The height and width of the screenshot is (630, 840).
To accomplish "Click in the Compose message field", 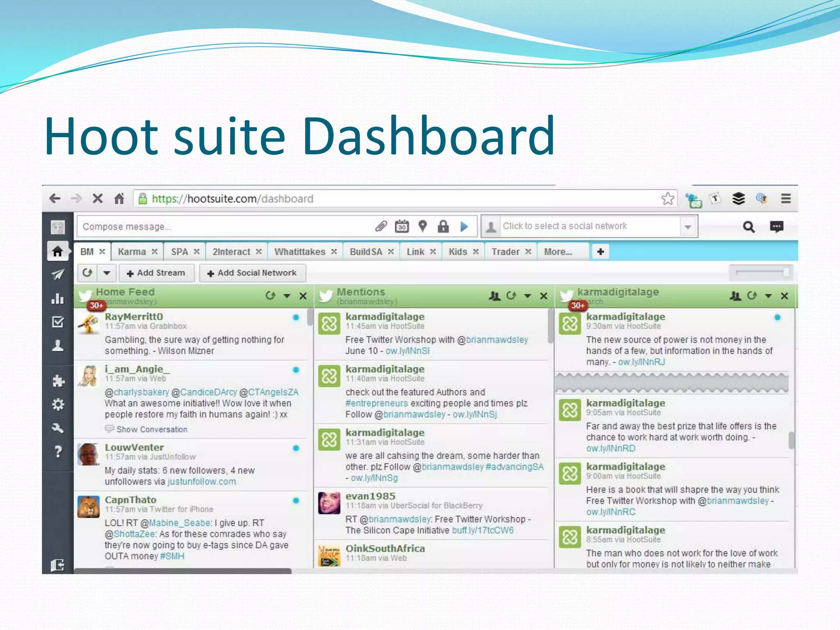I will [226, 226].
